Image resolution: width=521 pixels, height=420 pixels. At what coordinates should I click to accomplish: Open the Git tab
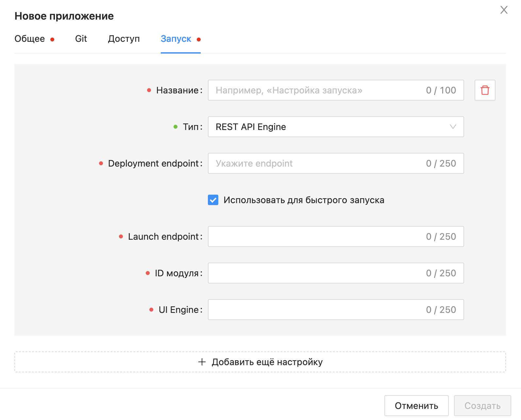[x=81, y=39]
